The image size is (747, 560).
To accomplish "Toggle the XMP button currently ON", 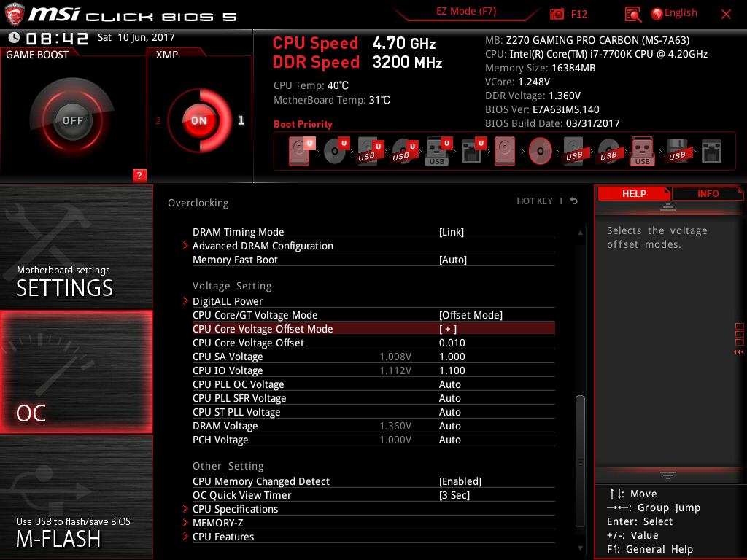I will (199, 120).
